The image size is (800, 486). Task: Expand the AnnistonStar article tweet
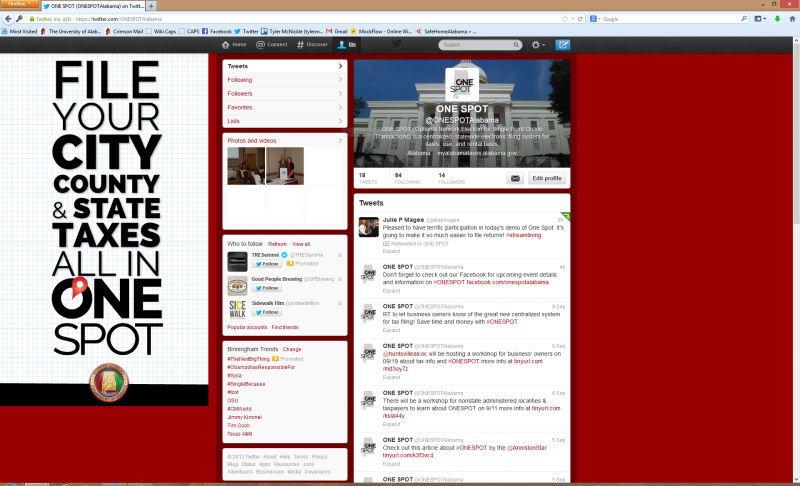(391, 464)
